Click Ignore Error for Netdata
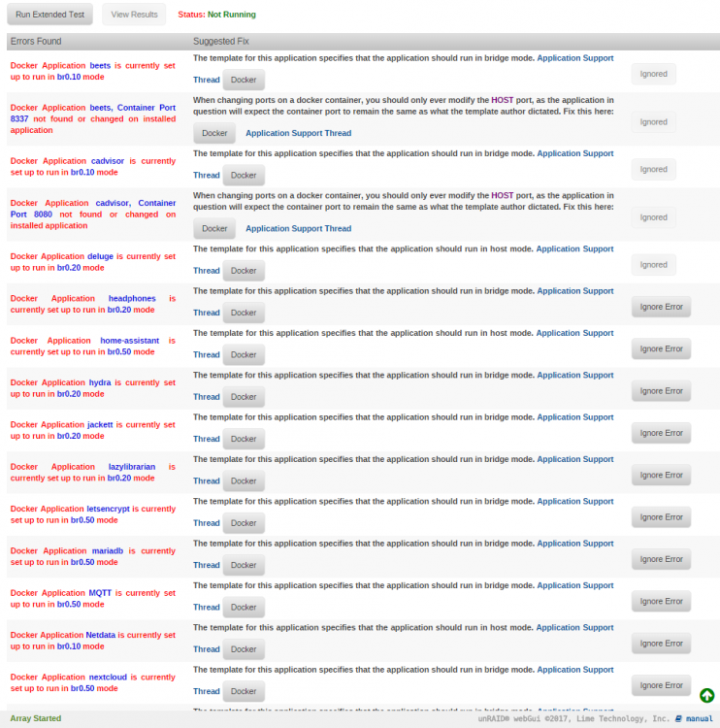720x728 pixels. (x=661, y=644)
